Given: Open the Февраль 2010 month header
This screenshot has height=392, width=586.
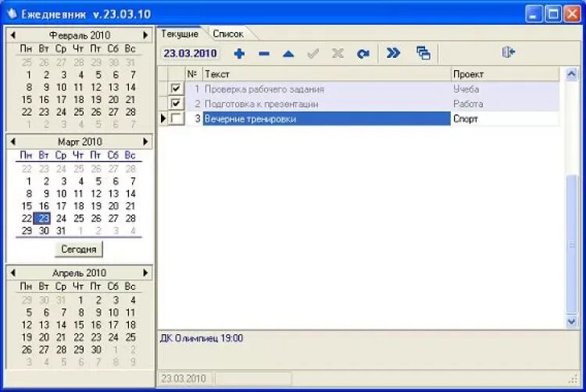Looking at the screenshot, I should pos(80,35).
